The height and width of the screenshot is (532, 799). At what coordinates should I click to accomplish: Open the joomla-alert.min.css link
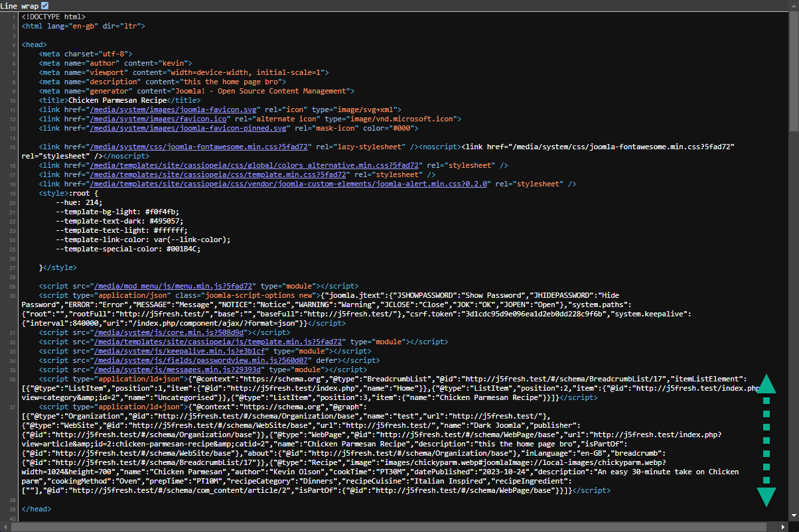[289, 184]
